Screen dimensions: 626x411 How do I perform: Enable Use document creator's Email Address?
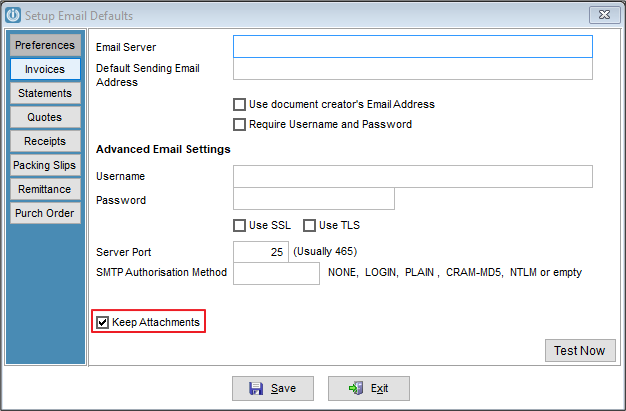[x=240, y=105]
